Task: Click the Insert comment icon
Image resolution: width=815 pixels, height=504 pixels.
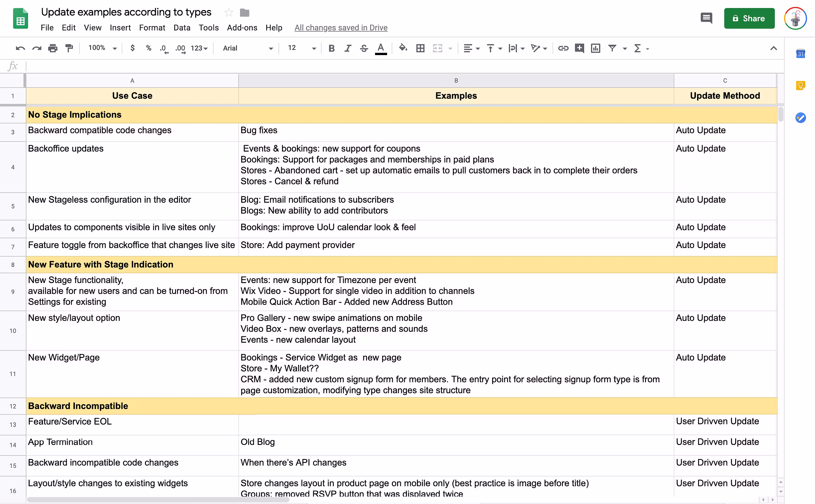Action: tap(580, 48)
